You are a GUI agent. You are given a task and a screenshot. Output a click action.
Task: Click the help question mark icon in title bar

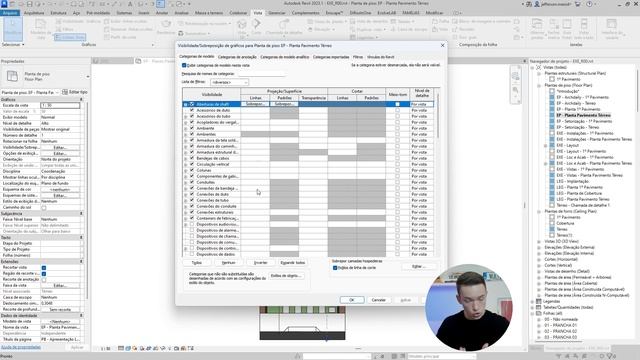(x=589, y=4)
